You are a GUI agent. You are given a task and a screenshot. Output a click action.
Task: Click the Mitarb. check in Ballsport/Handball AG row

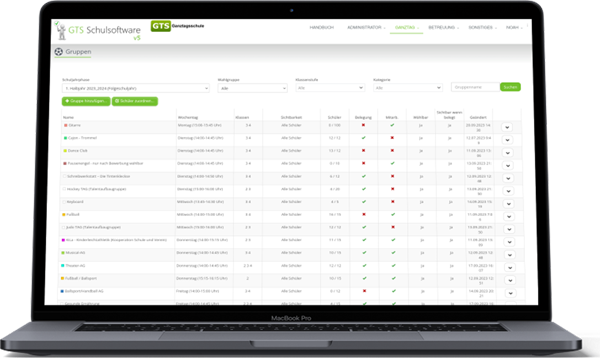[393, 291]
